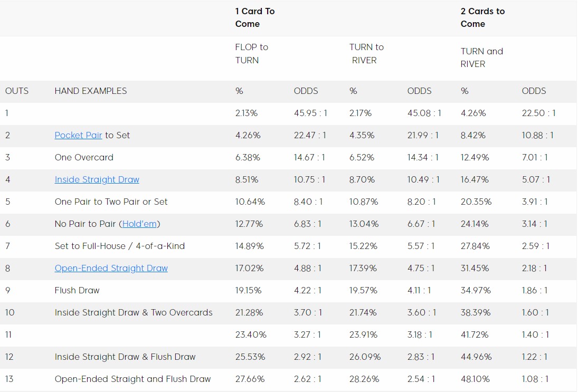Select the '2 Cards to Come' header
This screenshot has width=578, height=392.
pyautogui.click(x=482, y=17)
